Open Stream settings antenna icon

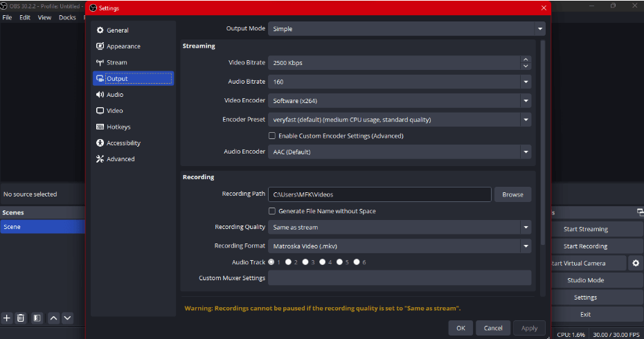coord(100,62)
